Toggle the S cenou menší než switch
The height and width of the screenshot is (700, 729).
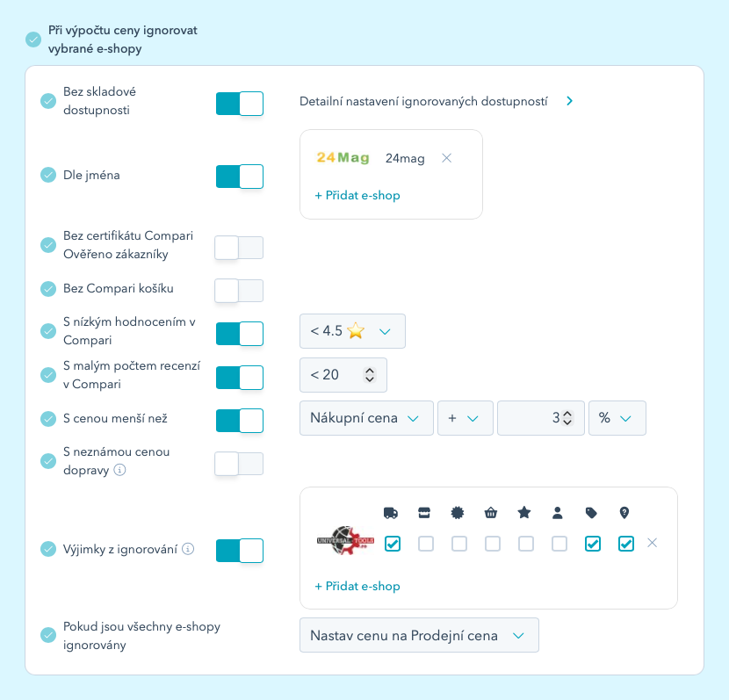coord(240,420)
